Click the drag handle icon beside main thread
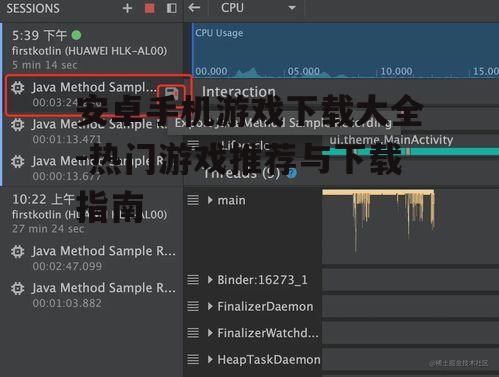 point(193,200)
